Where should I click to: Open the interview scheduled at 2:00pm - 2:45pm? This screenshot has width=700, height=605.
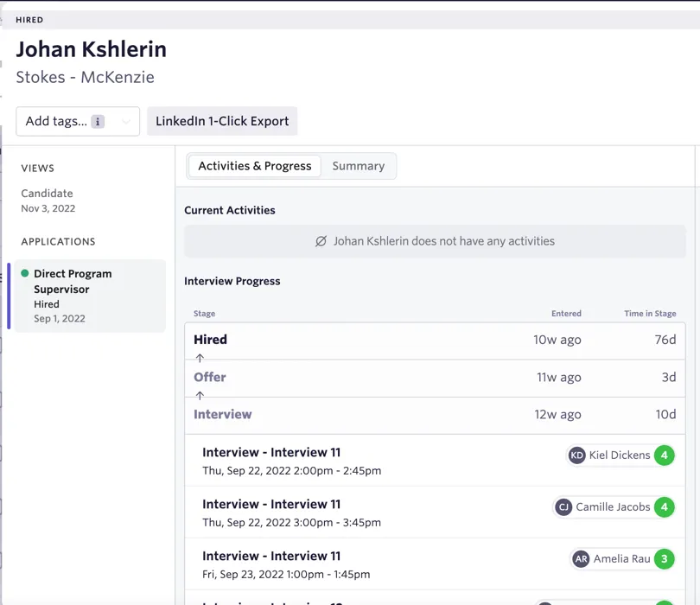coord(435,461)
